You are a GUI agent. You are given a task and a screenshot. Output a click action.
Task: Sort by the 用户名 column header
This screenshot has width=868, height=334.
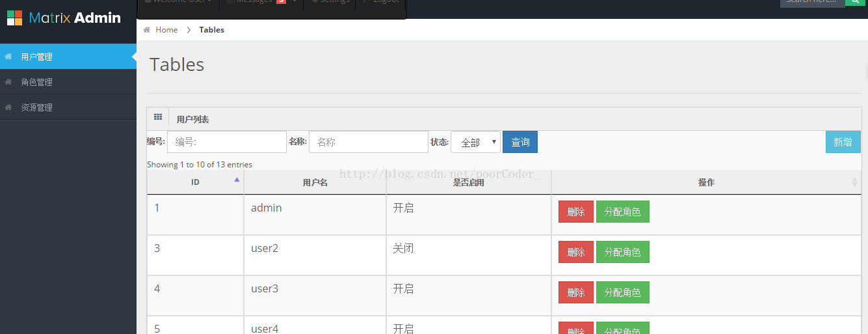click(315, 182)
